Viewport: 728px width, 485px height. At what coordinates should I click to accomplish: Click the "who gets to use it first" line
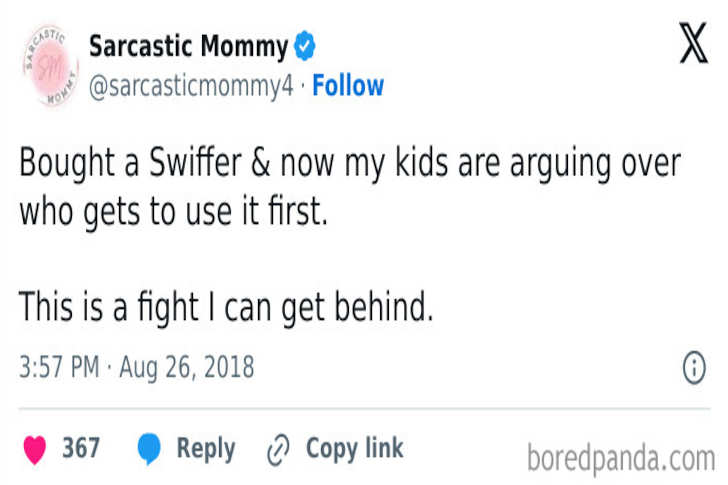[x=173, y=213]
